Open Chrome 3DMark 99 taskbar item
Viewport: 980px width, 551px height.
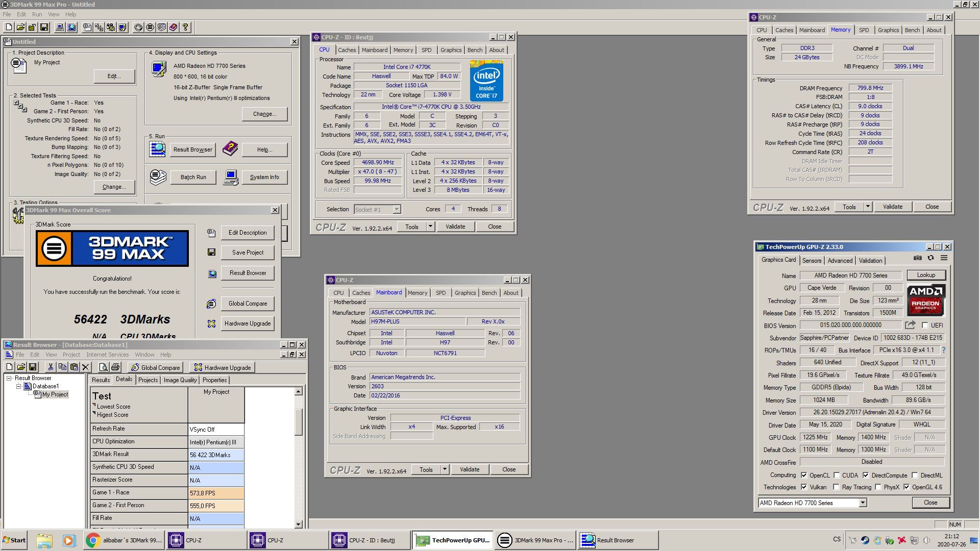pyautogui.click(x=125, y=540)
